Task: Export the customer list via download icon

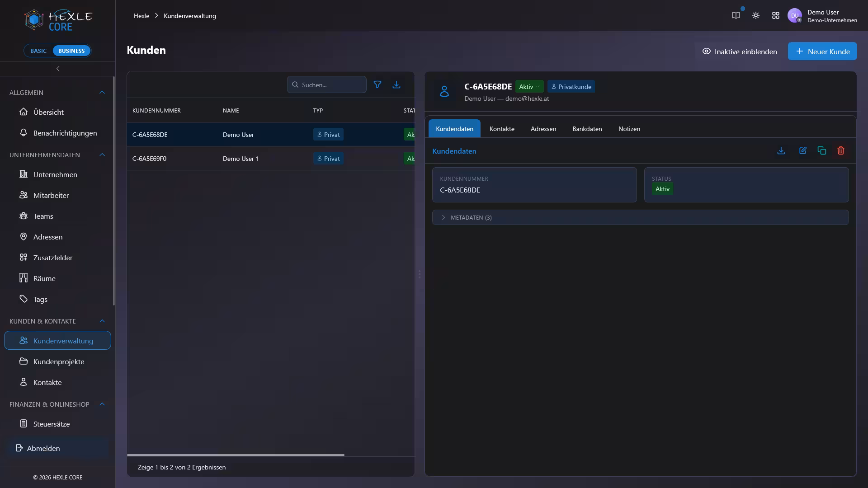Action: tap(396, 84)
